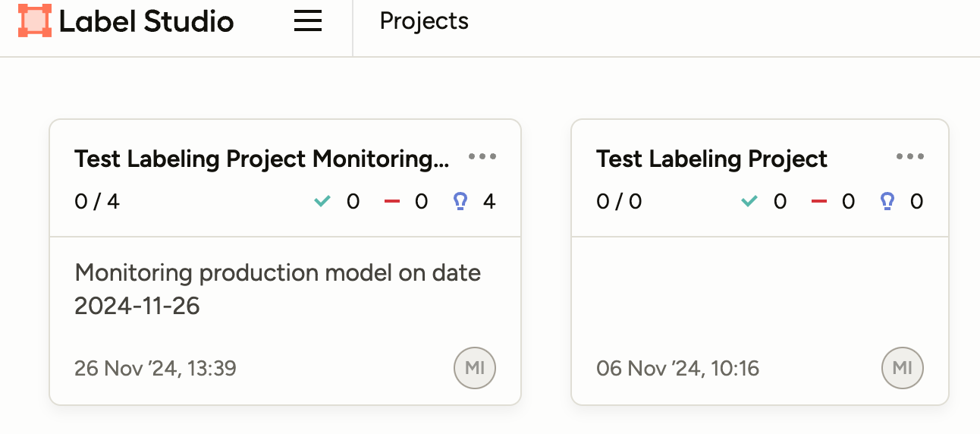Open the hamburger navigation menu
Viewport: 980px width, 434px height.
pos(308,21)
